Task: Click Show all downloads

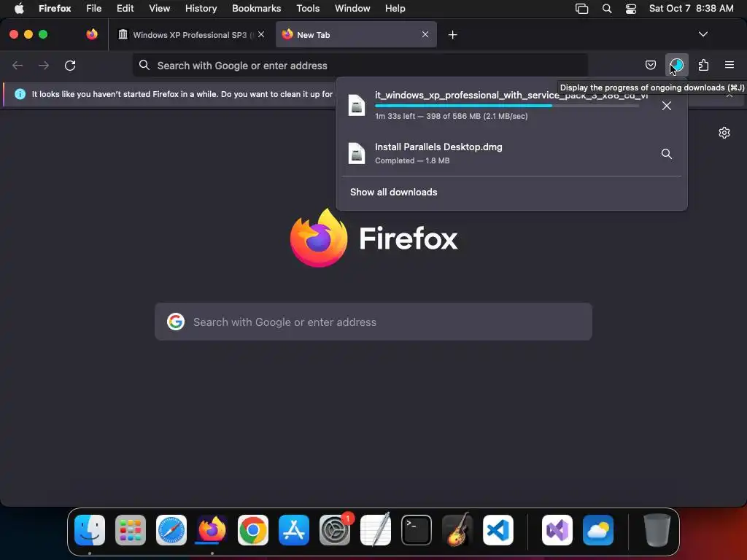Action: 393,192
